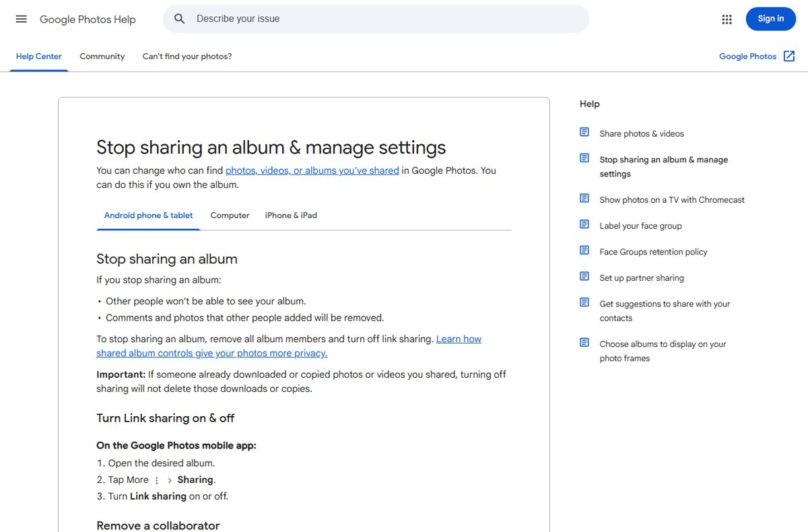Open photos, videos, or albums you've shared link

pos(312,171)
